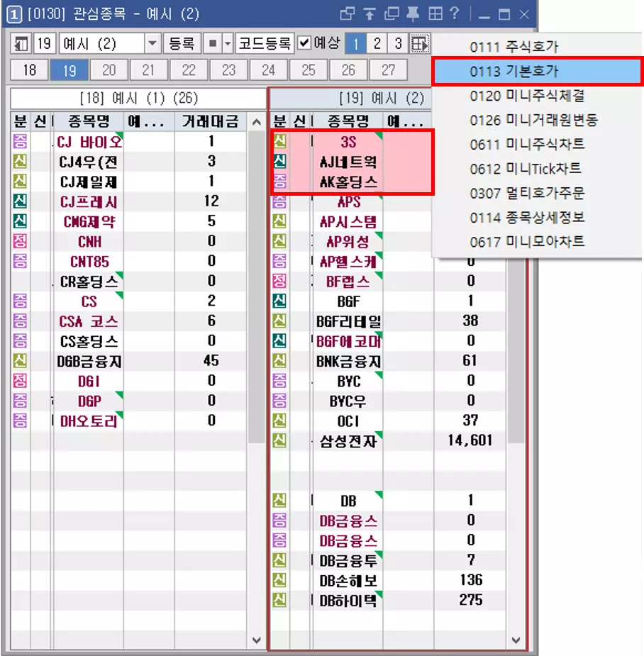The width and height of the screenshot is (644, 656).
Task: Switch to group tab 20
Action: tap(109, 70)
